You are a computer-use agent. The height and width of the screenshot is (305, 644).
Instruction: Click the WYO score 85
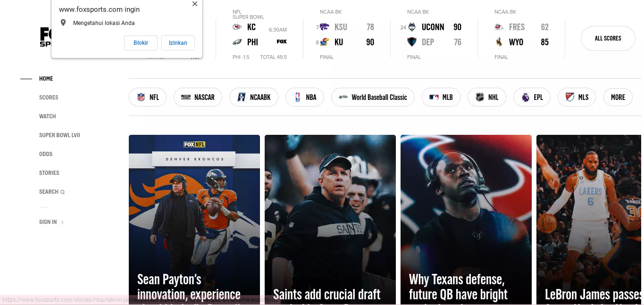tap(545, 42)
